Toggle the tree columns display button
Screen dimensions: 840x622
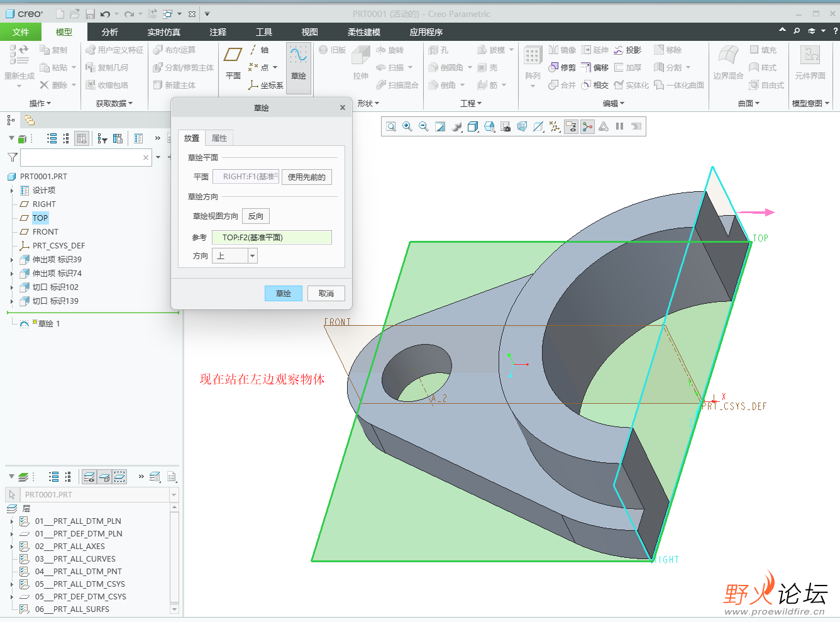point(82,138)
